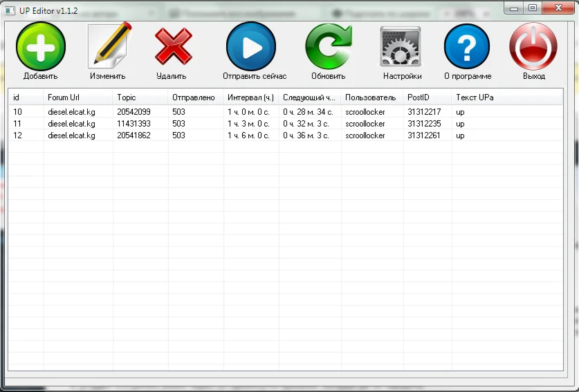Click PostID value 31312261
Viewport: 579px width, 392px height.
click(424, 136)
